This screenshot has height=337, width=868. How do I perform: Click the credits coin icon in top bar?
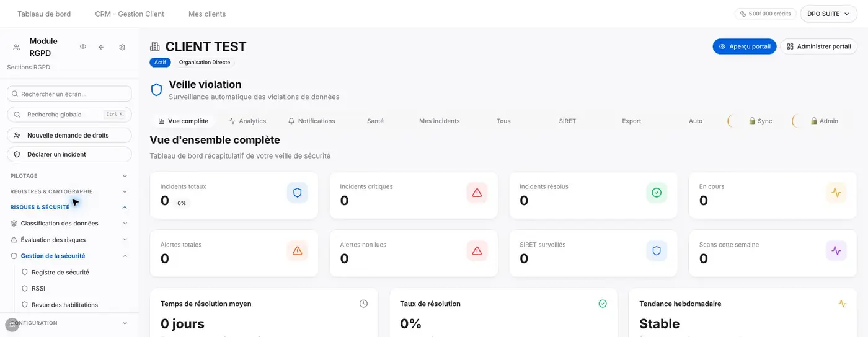[x=743, y=14]
